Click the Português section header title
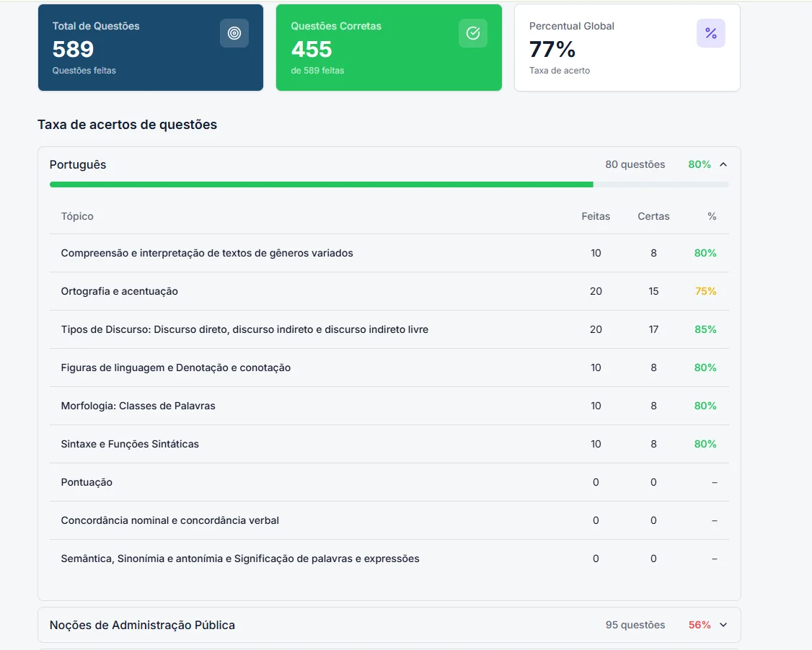The height and width of the screenshot is (650, 812). [x=78, y=165]
